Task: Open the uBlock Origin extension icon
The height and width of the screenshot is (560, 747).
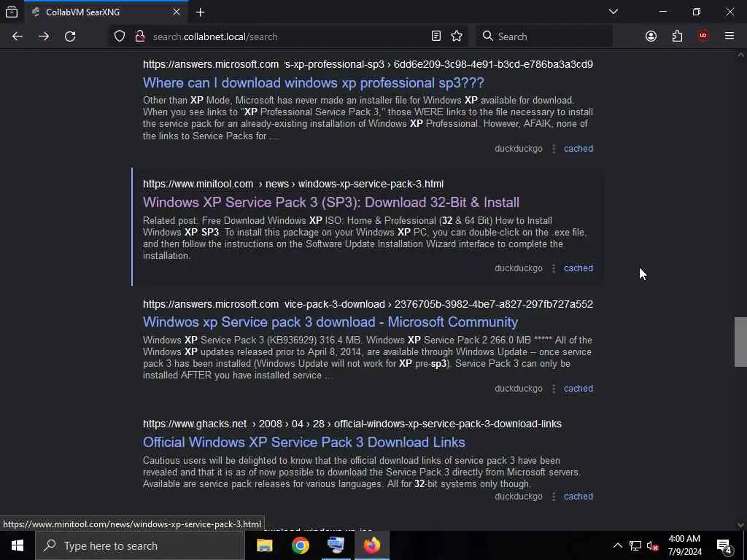Action: click(703, 36)
